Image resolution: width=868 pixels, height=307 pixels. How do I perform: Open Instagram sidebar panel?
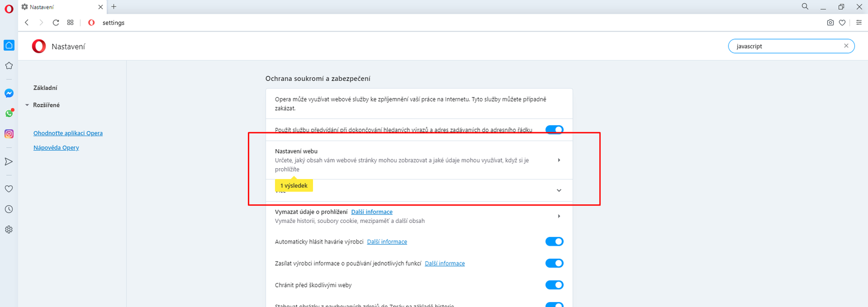click(9, 133)
